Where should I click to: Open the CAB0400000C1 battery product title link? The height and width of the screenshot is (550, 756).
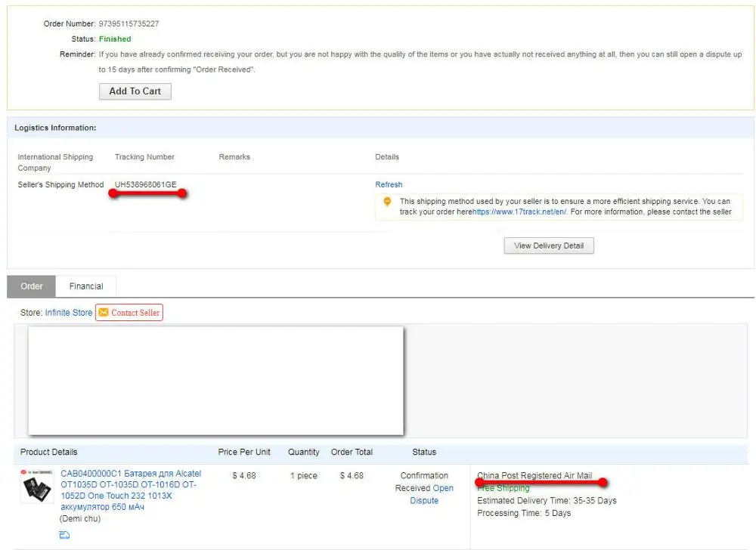point(131,490)
